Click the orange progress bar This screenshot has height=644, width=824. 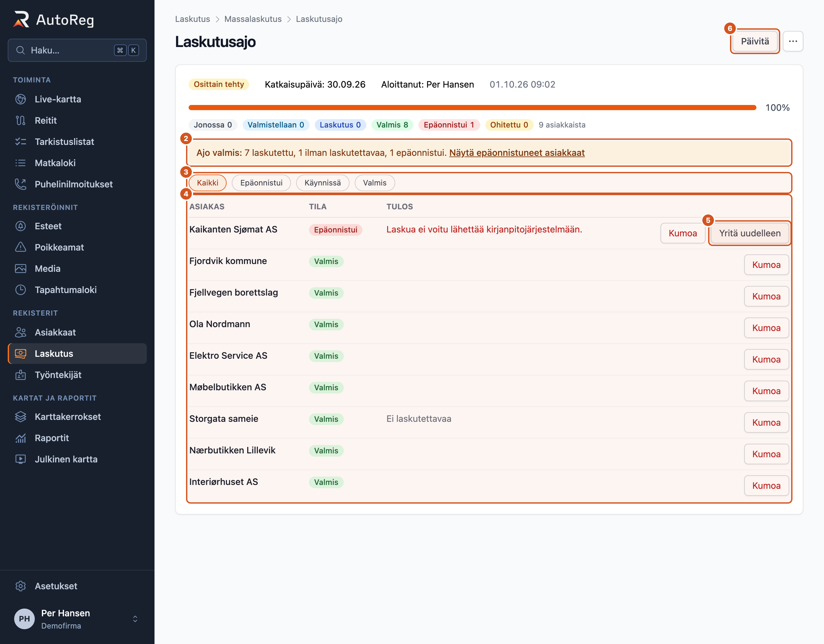(x=473, y=108)
